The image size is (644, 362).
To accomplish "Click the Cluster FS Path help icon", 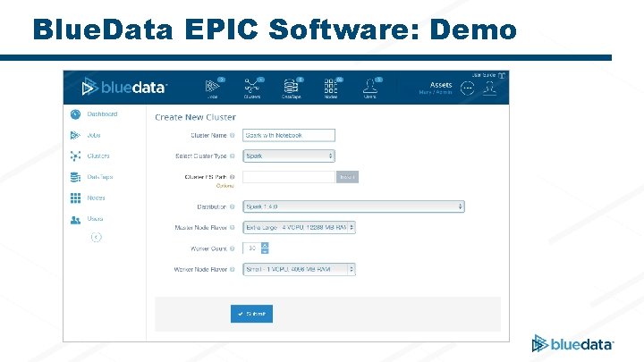I will pyautogui.click(x=232, y=177).
